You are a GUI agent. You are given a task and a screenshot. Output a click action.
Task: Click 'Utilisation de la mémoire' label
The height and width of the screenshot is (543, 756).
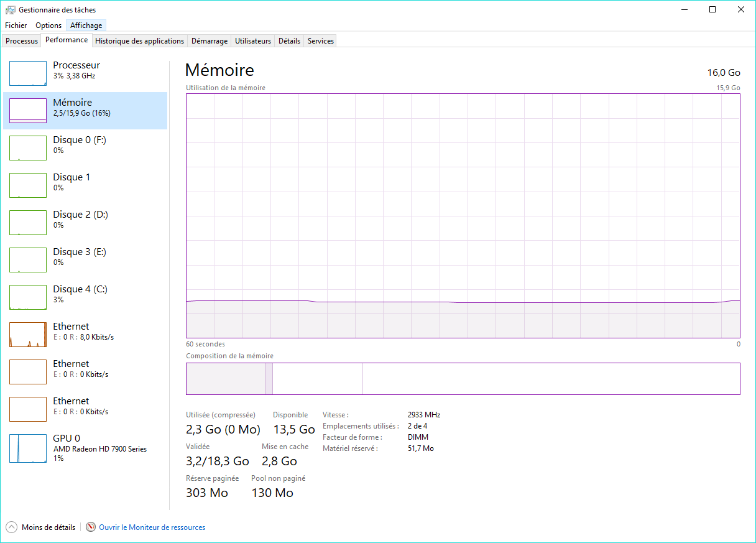226,88
